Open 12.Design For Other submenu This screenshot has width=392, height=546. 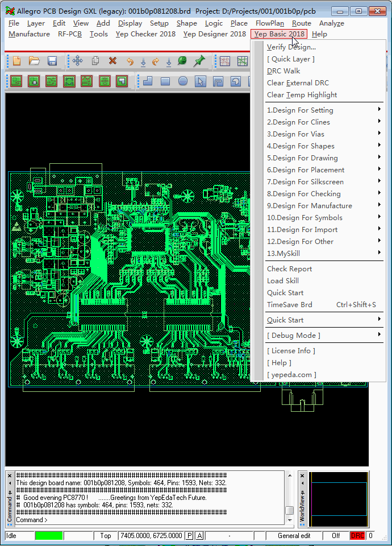point(324,242)
